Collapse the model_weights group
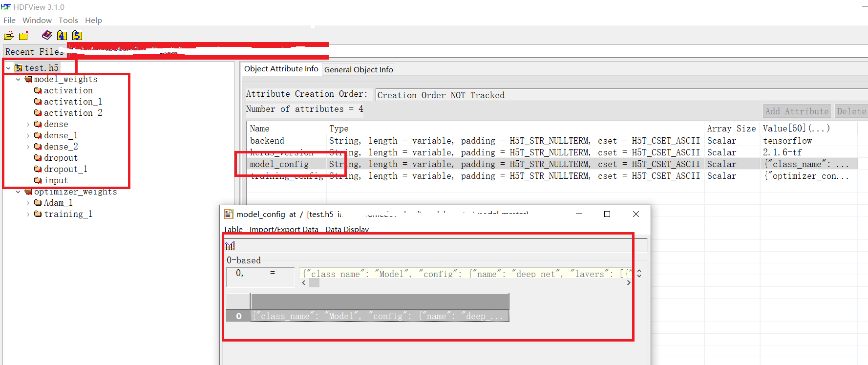This screenshot has height=365, width=868. coord(18,79)
